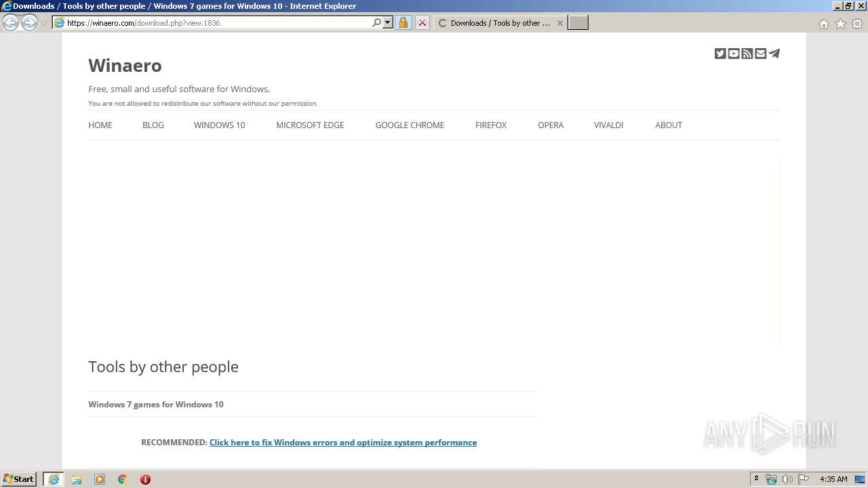
Task: Close the Downloads / Tools by other tab
Action: pyautogui.click(x=559, y=22)
